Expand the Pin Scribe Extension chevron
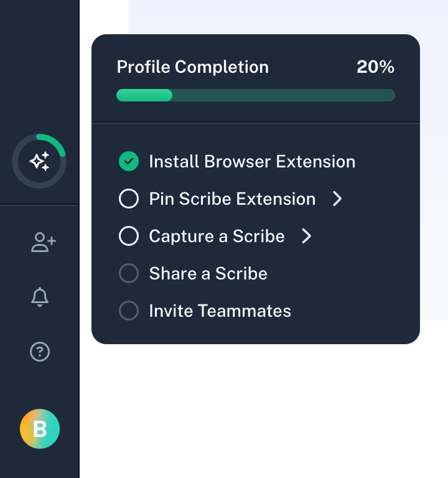 tap(337, 199)
